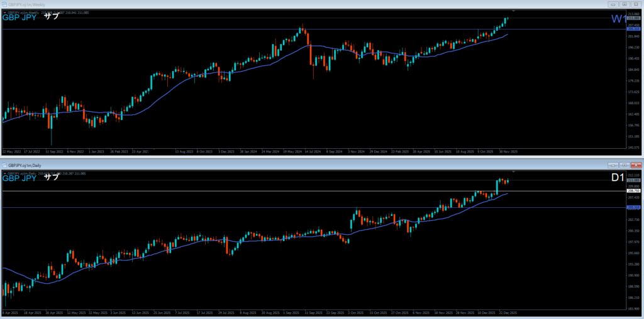Click the 30 Nov 2025 date on Weekly axis
This screenshot has width=644, height=319.
click(508, 151)
